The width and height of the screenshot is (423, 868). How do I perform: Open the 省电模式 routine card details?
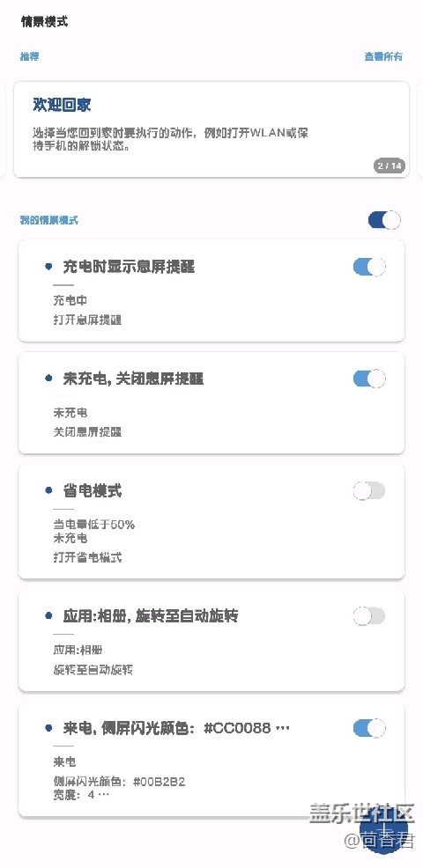pos(211,521)
